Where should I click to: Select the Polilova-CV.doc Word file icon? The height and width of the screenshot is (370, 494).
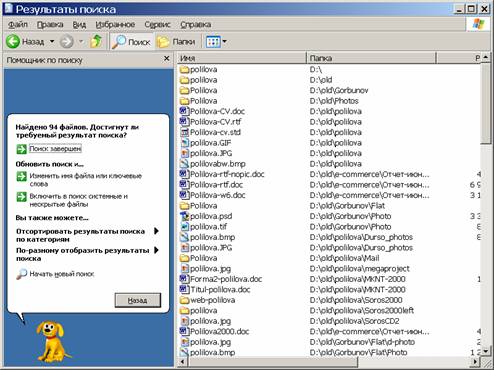tap(184, 111)
